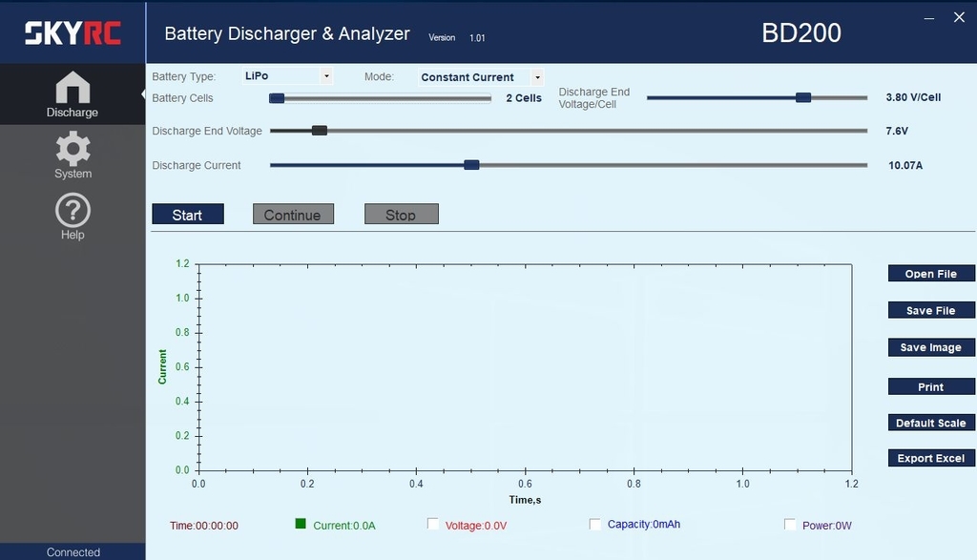Click the Print button
The height and width of the screenshot is (560, 977).
coord(931,386)
